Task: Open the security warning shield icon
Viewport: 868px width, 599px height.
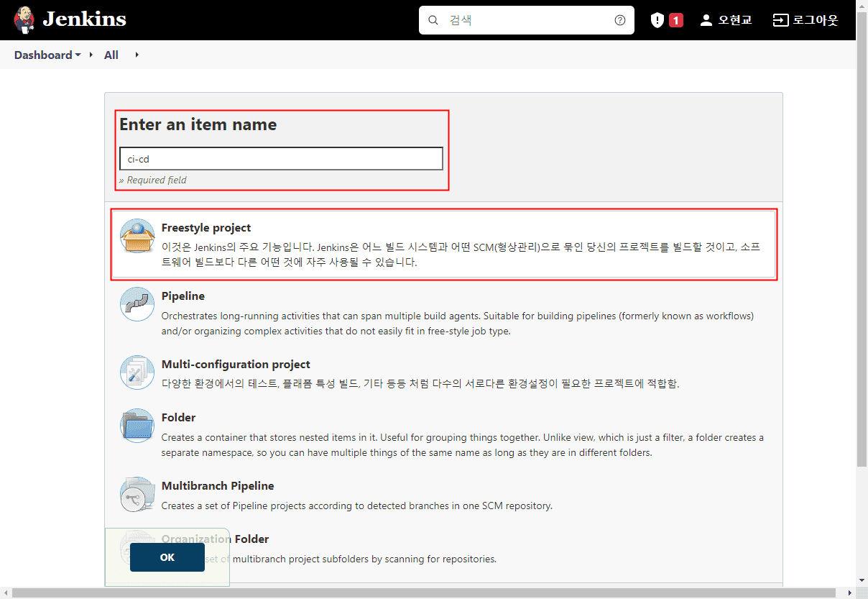Action: pos(657,20)
